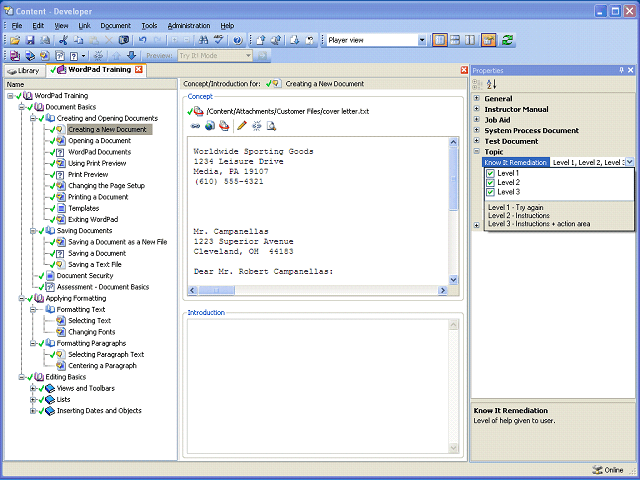
Task: Click the link chain icon in Concept pane
Action: tap(195, 126)
